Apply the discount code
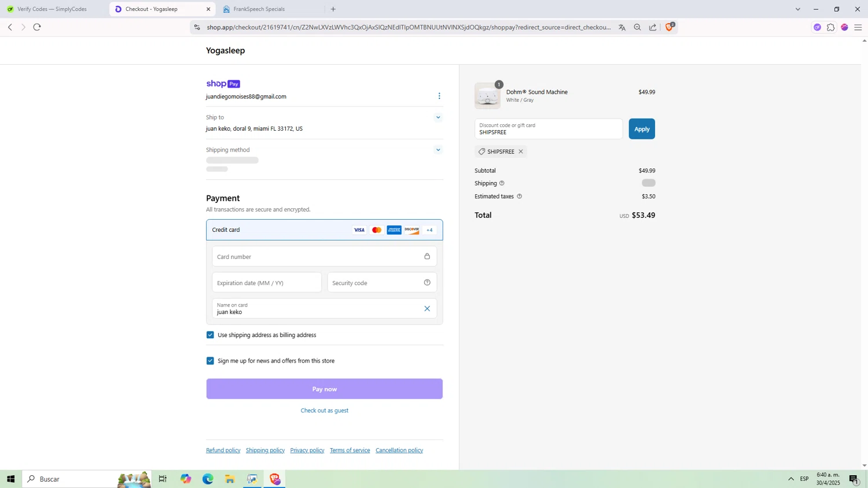Screen dimensions: 868x488 pyautogui.click(x=642, y=129)
